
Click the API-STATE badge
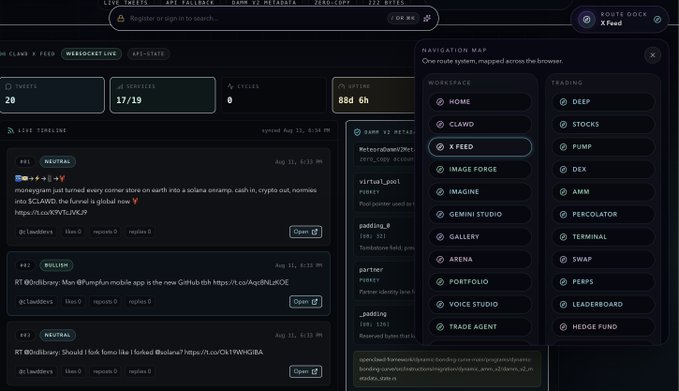[149, 54]
